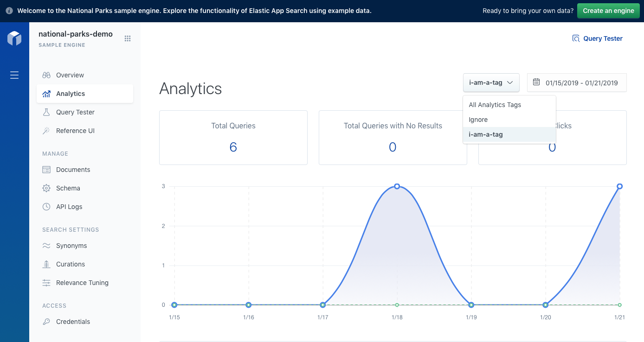Click the Relevance Tuning sliders icon
Image resolution: width=644 pixels, height=342 pixels.
[x=46, y=282]
